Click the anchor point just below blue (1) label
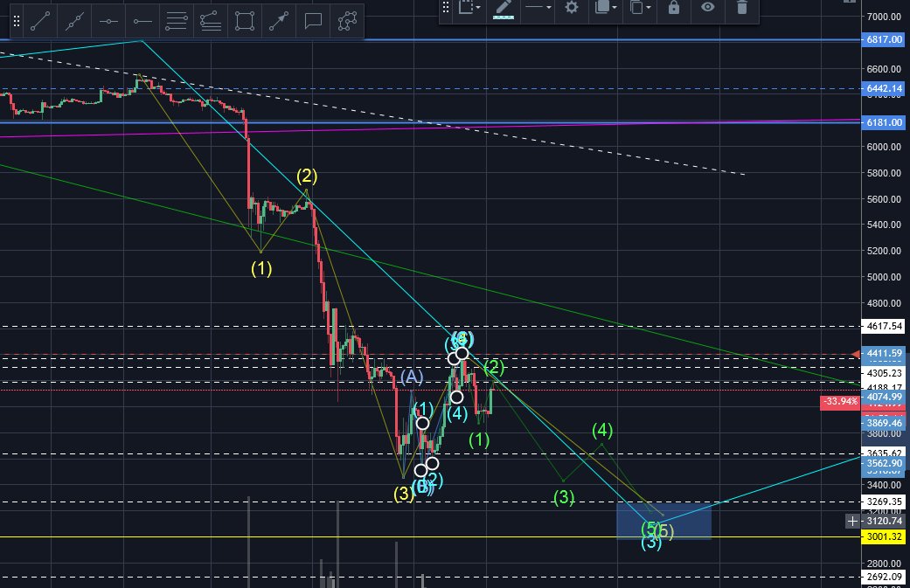The height and width of the screenshot is (588, 910). 423,424
